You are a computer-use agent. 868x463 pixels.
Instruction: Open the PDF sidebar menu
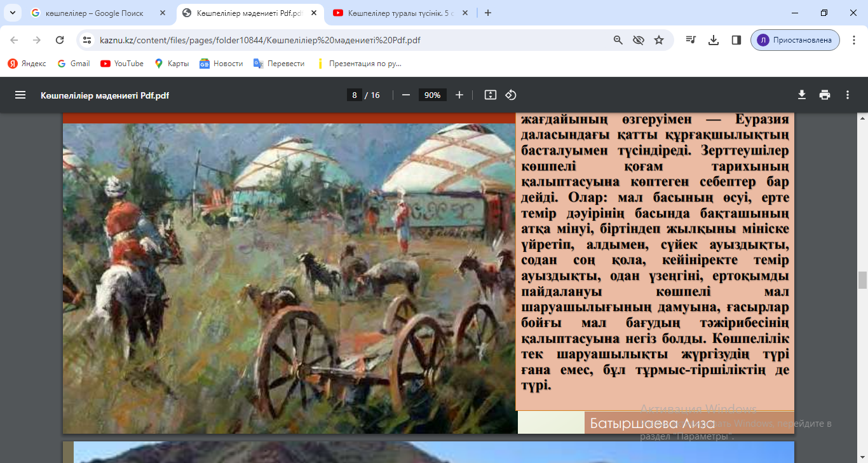click(x=20, y=94)
